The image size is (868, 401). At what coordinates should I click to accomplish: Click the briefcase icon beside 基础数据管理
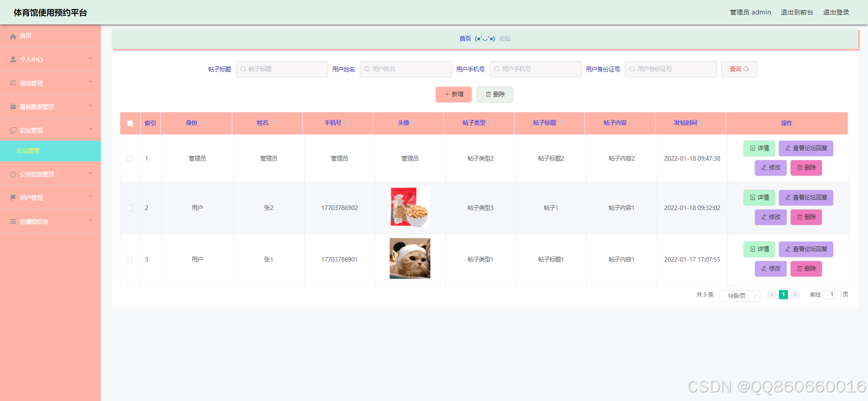[13, 107]
